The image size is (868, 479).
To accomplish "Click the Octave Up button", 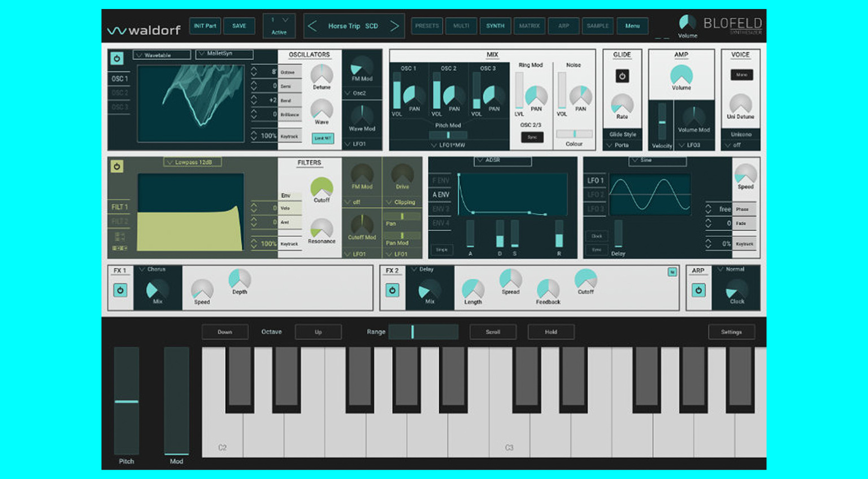I will click(x=318, y=332).
